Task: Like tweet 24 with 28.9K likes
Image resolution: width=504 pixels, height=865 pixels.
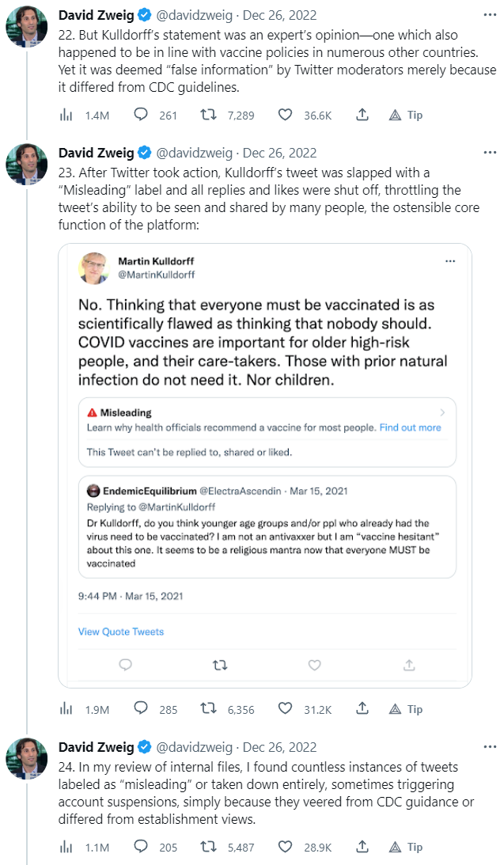Action: tap(285, 848)
